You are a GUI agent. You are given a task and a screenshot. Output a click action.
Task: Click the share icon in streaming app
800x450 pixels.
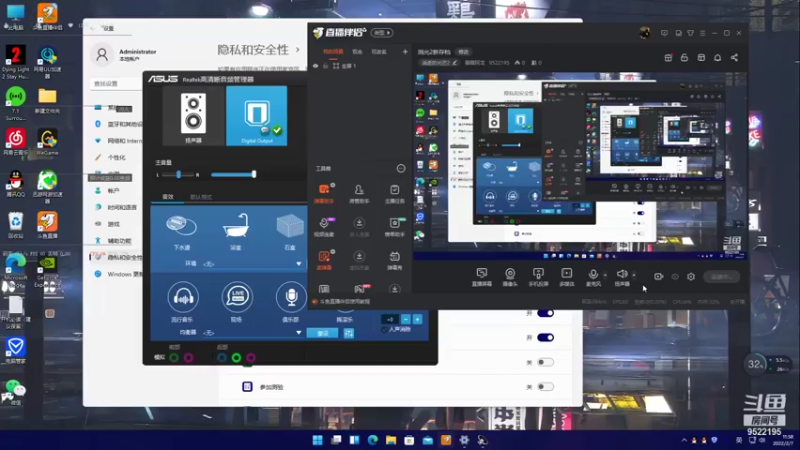click(x=734, y=58)
